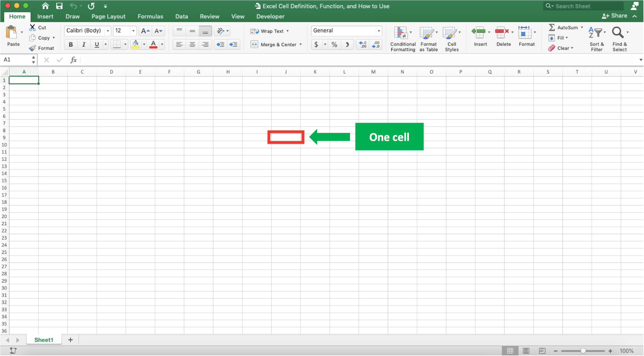Viewport: 644px width, 356px height.
Task: Expand the Font Size dropdown
Action: [133, 30]
